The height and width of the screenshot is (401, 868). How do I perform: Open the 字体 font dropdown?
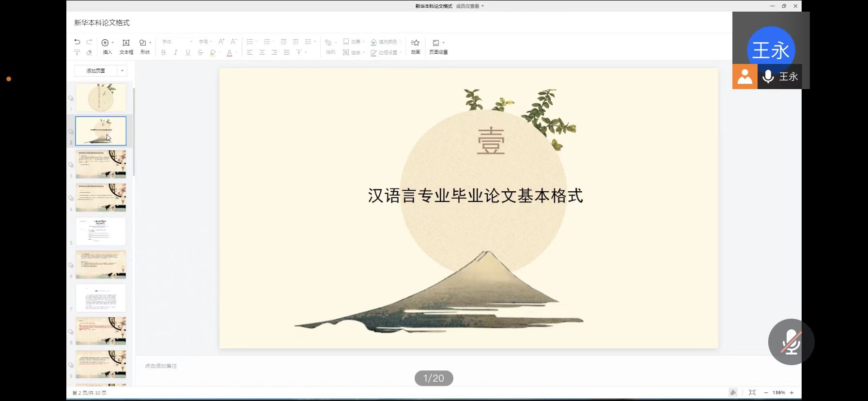(177, 42)
